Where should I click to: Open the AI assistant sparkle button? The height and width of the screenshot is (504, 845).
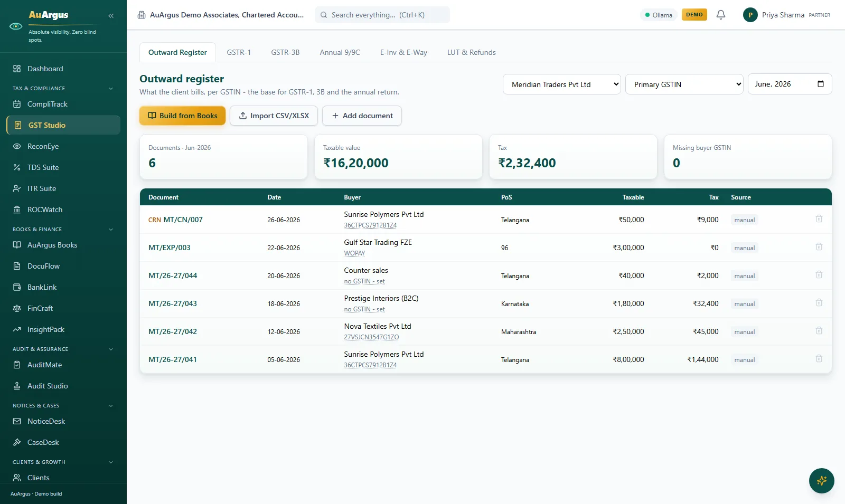(822, 481)
